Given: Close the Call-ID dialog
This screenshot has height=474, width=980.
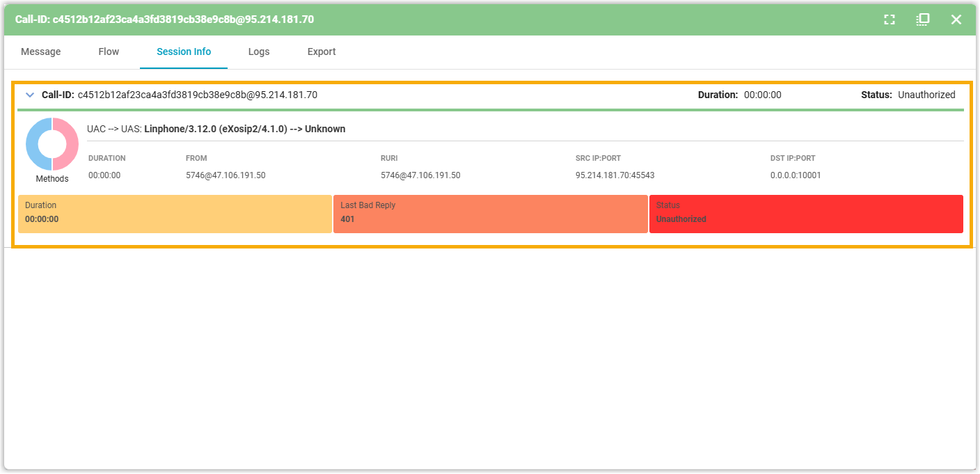Looking at the screenshot, I should [x=956, y=19].
